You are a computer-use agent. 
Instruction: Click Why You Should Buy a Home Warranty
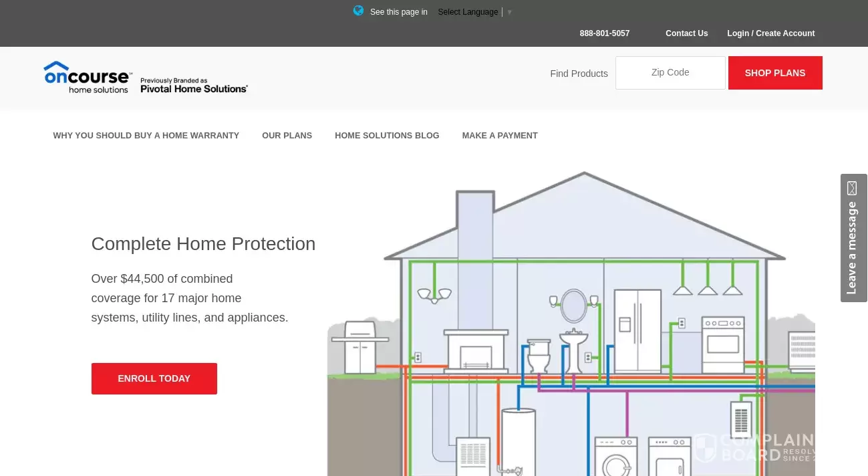[146, 136]
